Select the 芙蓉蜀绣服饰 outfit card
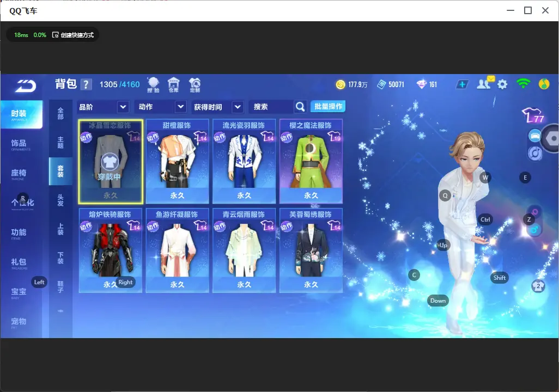 click(x=311, y=250)
